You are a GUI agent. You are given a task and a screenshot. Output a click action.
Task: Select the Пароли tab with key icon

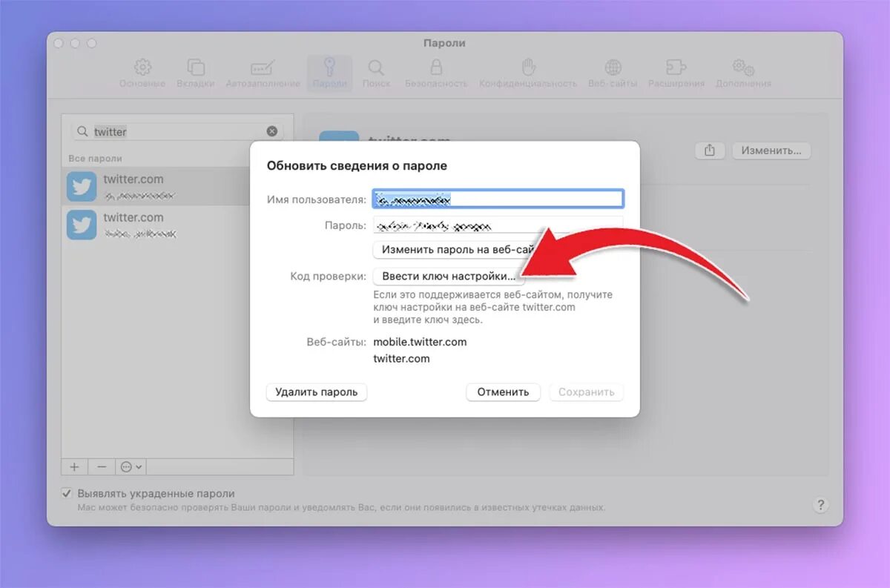tap(329, 73)
